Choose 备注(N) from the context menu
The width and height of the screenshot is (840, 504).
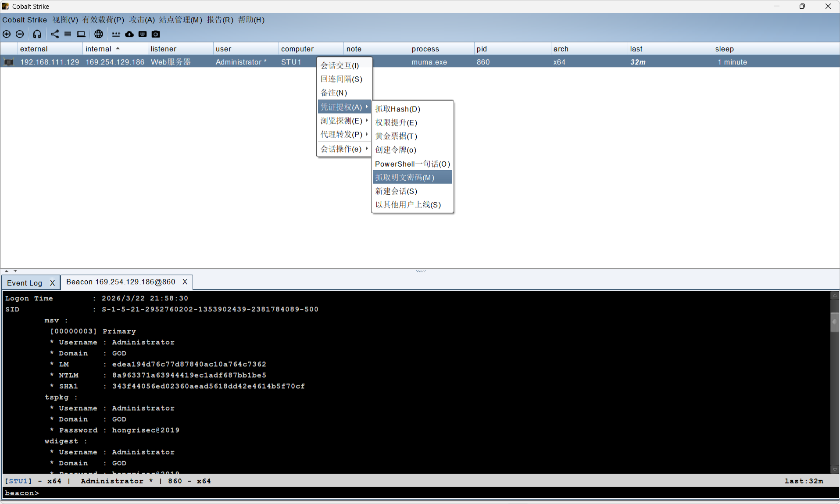point(344,93)
